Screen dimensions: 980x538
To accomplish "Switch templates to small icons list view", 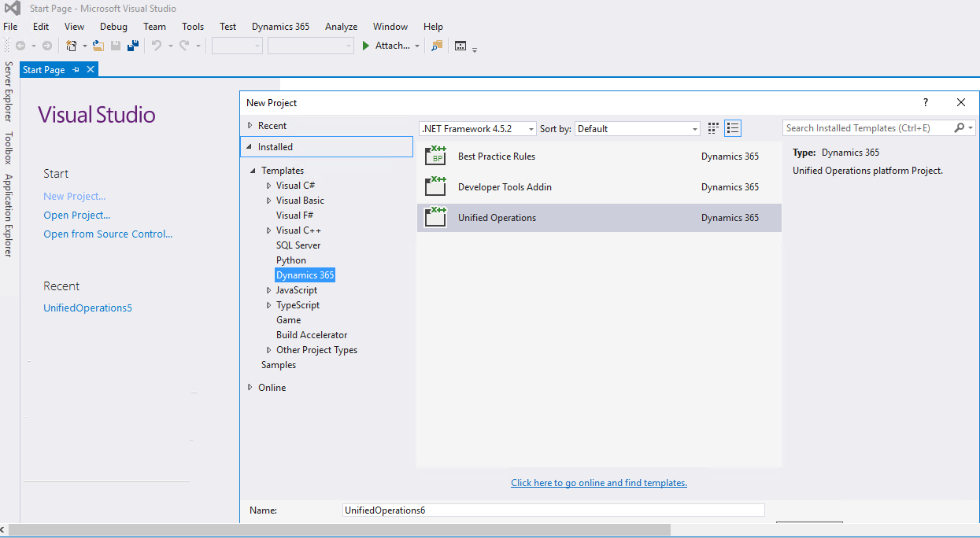I will coord(733,128).
